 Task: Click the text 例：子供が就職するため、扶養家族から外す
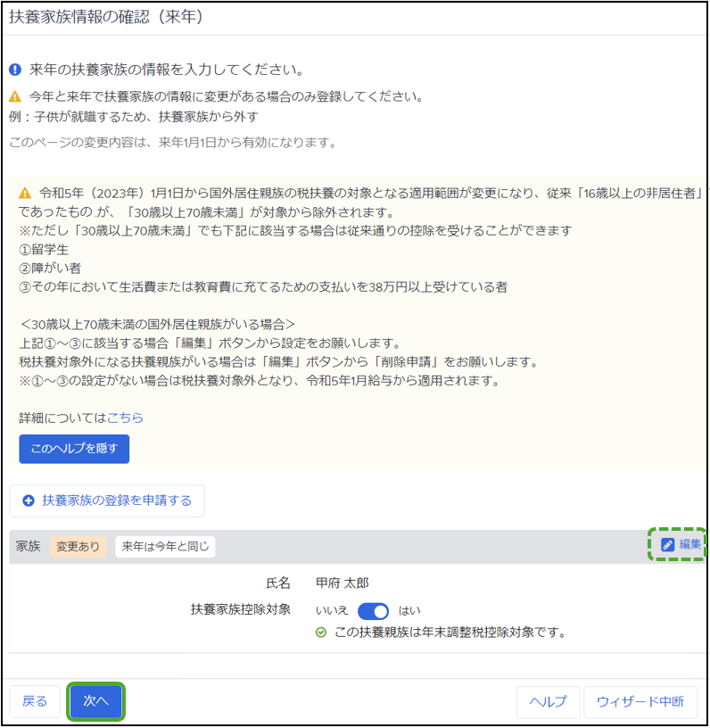tap(134, 117)
